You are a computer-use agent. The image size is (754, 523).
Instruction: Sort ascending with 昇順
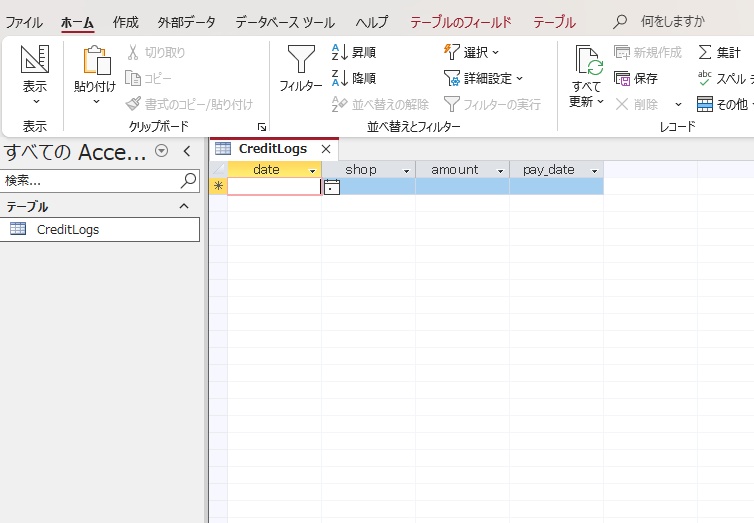point(354,52)
